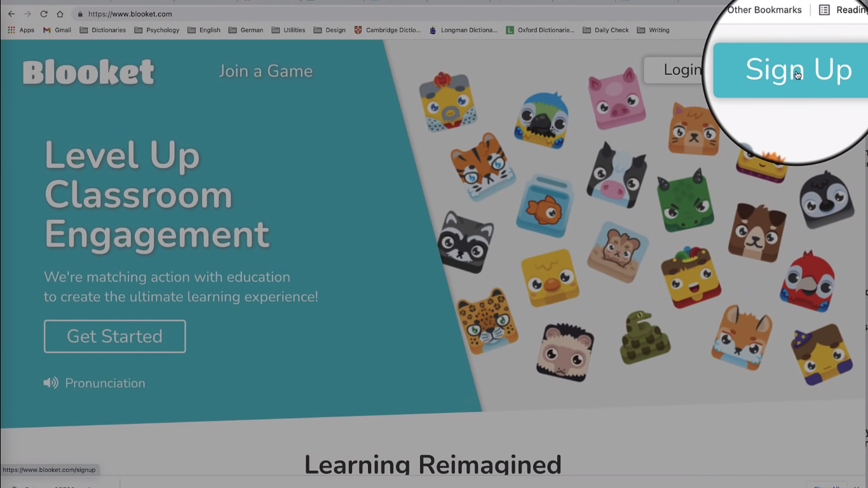Open the Oxford Dictionaries bookmark
Screen dimensions: 868x488
(540, 30)
